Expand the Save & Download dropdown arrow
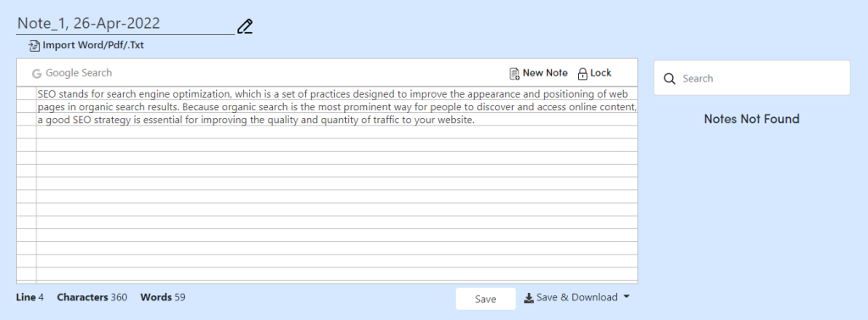The width and height of the screenshot is (868, 320). coord(626,297)
